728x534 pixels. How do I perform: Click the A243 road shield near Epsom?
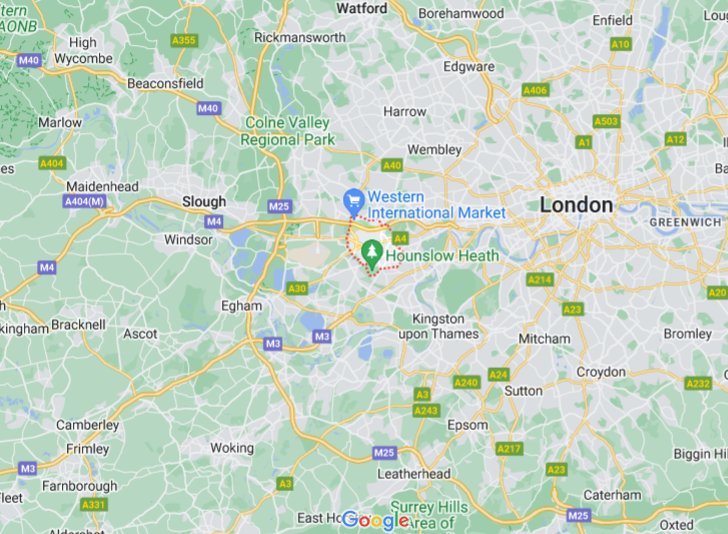click(x=426, y=410)
